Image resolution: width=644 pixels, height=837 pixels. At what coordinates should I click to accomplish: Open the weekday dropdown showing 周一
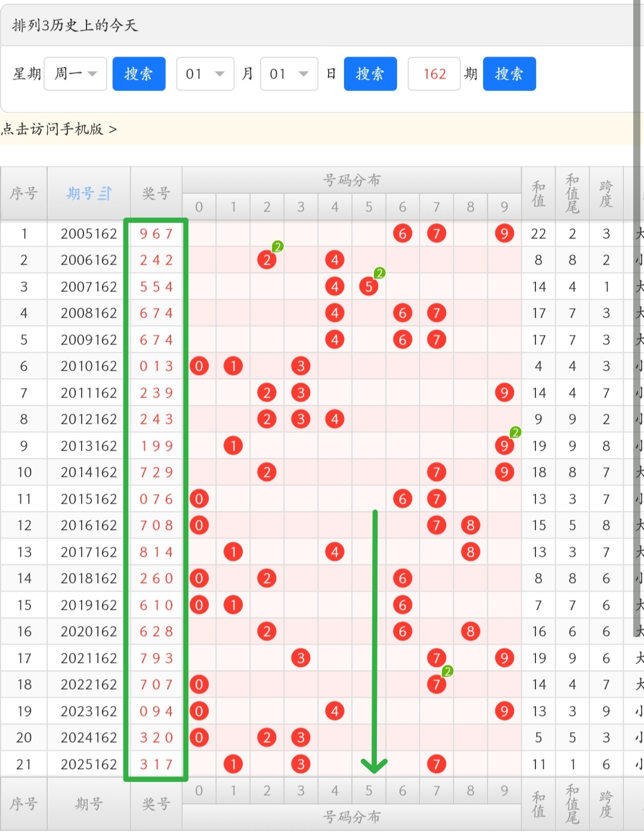[76, 74]
